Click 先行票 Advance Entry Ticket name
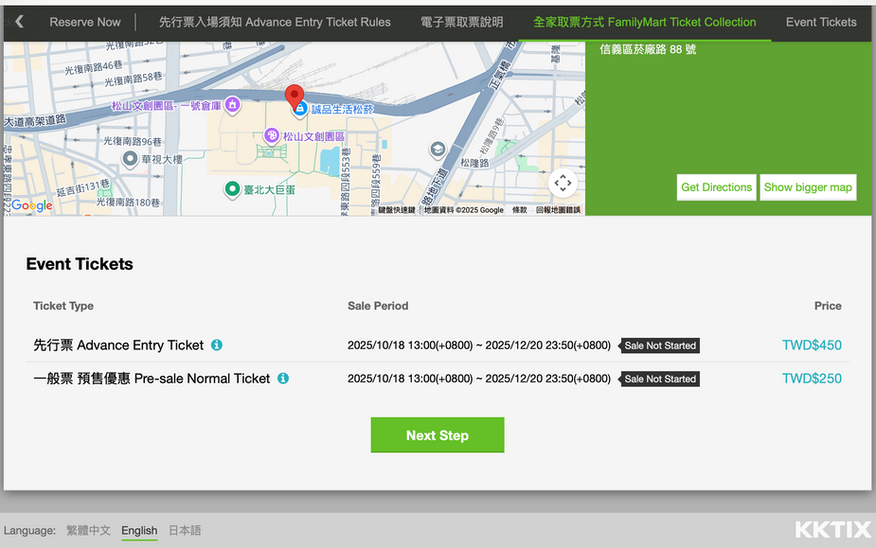Image resolution: width=876 pixels, height=548 pixels. tap(118, 345)
